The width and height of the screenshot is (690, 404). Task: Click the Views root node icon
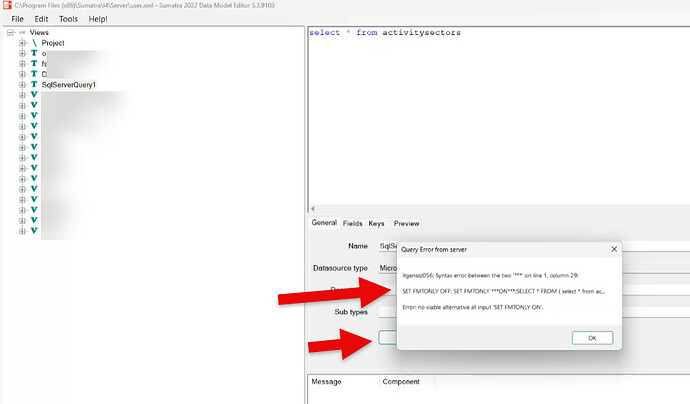[x=22, y=32]
